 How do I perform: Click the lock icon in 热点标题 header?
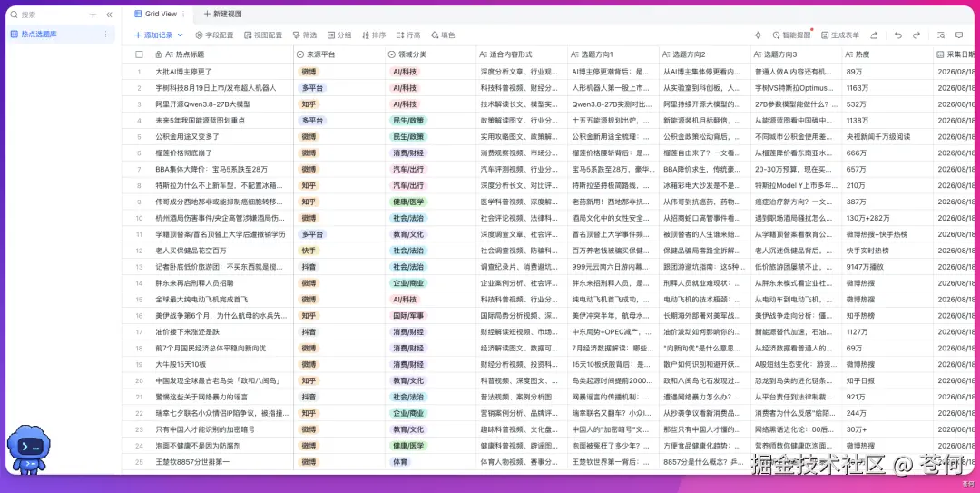pos(158,54)
